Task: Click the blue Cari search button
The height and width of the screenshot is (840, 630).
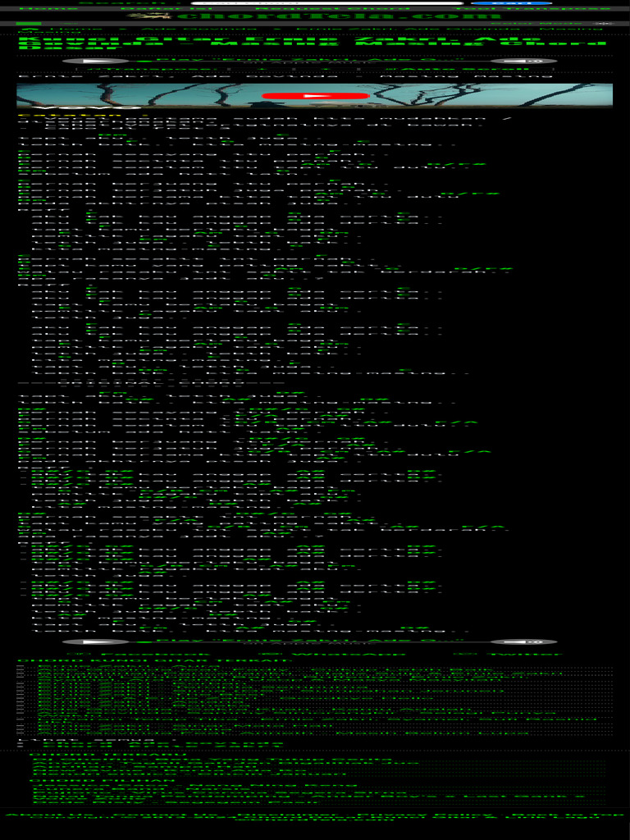Action: (x=510, y=3)
